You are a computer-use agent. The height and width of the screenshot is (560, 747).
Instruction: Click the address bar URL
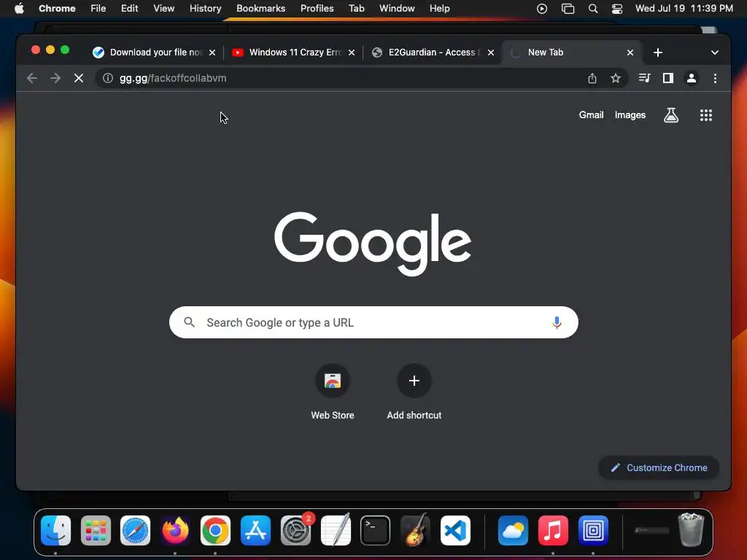tap(173, 78)
